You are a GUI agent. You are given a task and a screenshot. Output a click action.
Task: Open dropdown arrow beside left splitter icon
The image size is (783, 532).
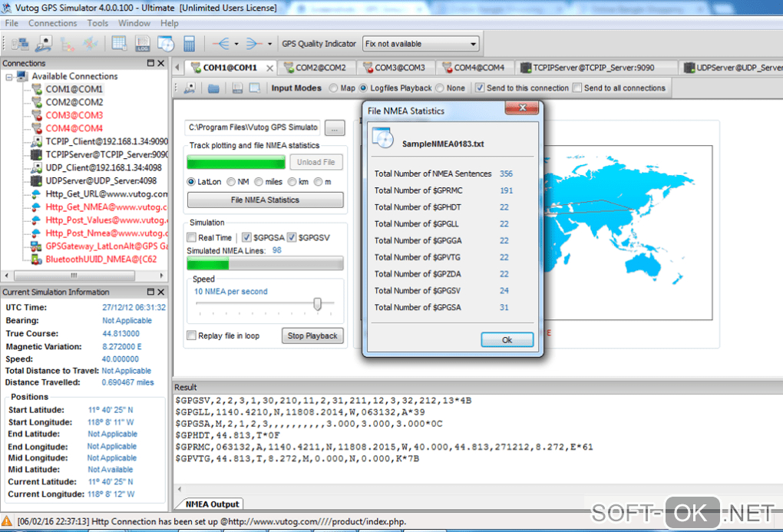pyautogui.click(x=236, y=44)
